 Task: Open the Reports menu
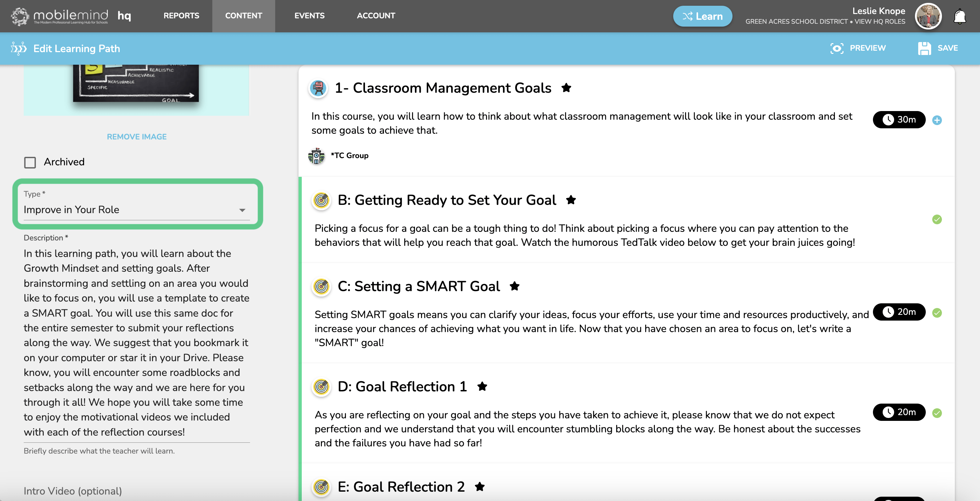(181, 15)
